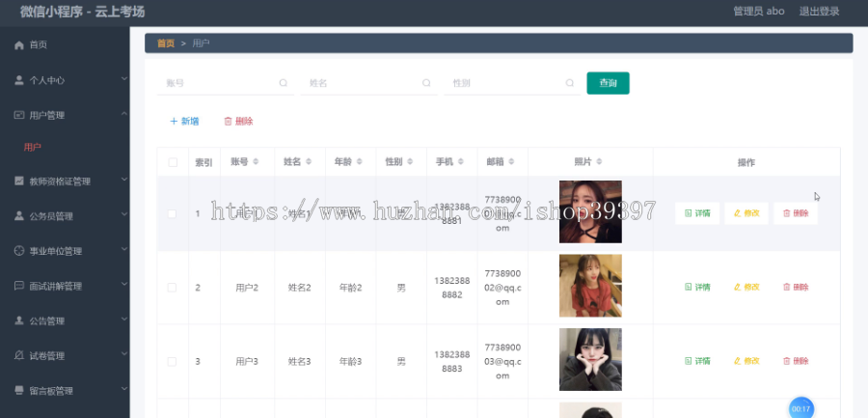Expand the 试卷管理 chevron

coord(124,354)
